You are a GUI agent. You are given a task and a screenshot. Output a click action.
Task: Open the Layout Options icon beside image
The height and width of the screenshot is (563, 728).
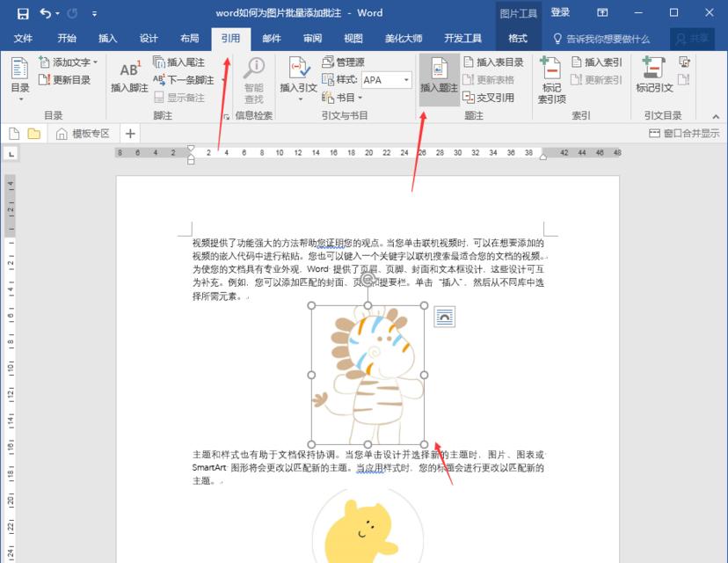pos(444,317)
